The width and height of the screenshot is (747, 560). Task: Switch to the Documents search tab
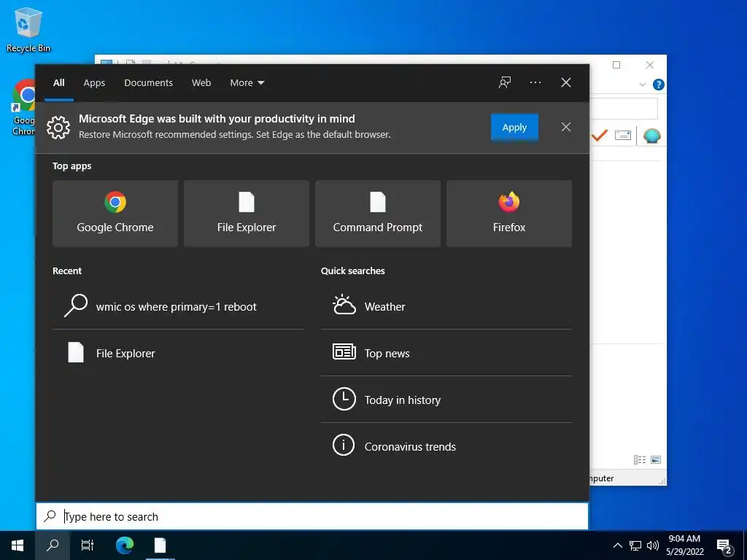tap(148, 83)
